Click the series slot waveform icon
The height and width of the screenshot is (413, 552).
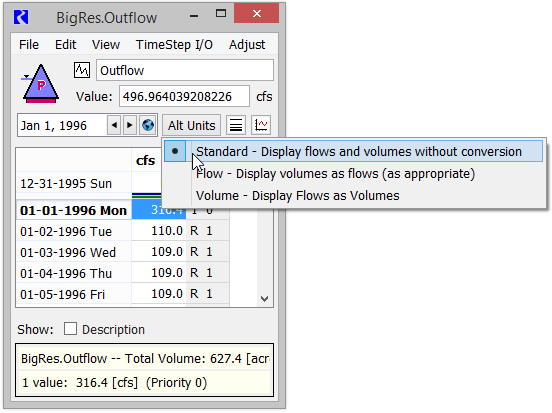coord(82,70)
